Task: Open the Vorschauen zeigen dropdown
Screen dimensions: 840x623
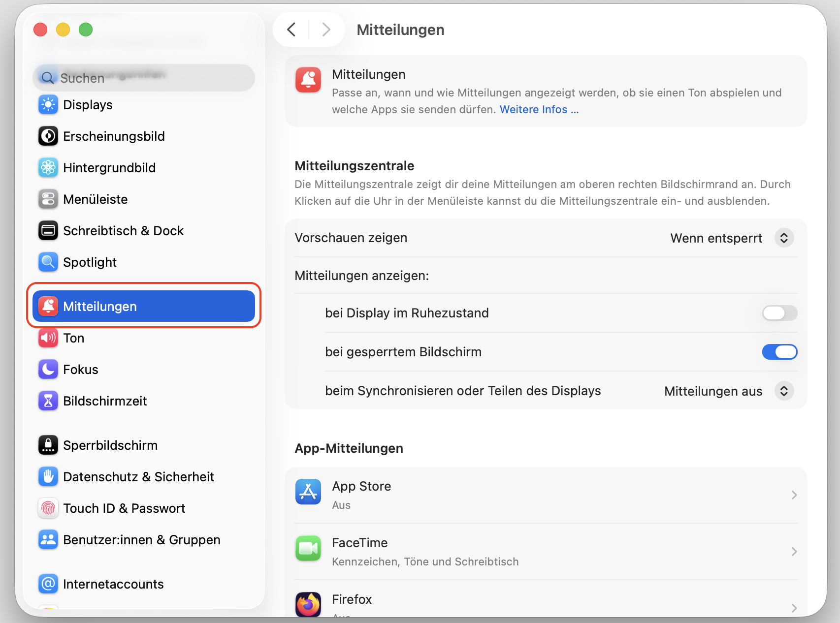Action: [x=784, y=238]
